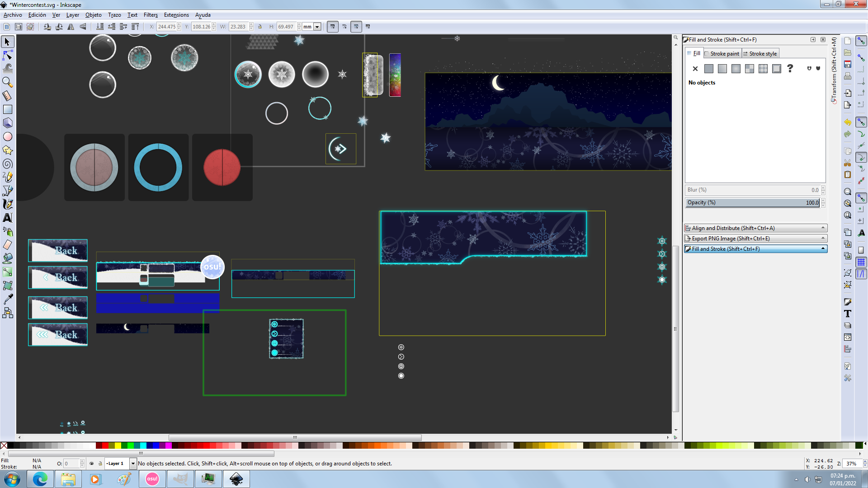Click Raise selection to top icon
868x488 pixels.
[x=135, y=27]
